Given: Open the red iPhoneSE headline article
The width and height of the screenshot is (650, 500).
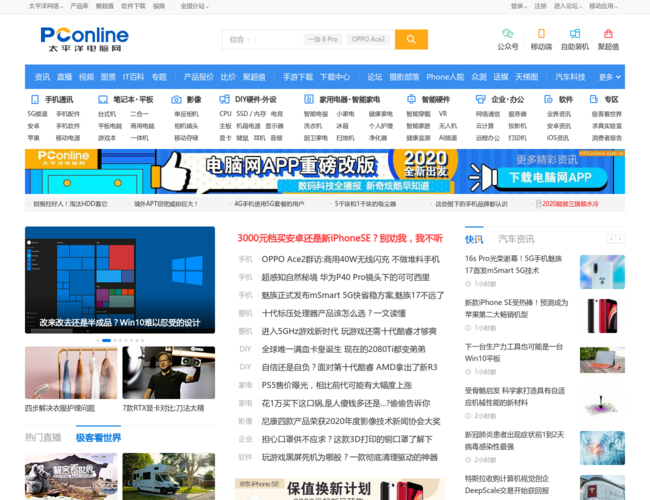Looking at the screenshot, I should pos(339,238).
